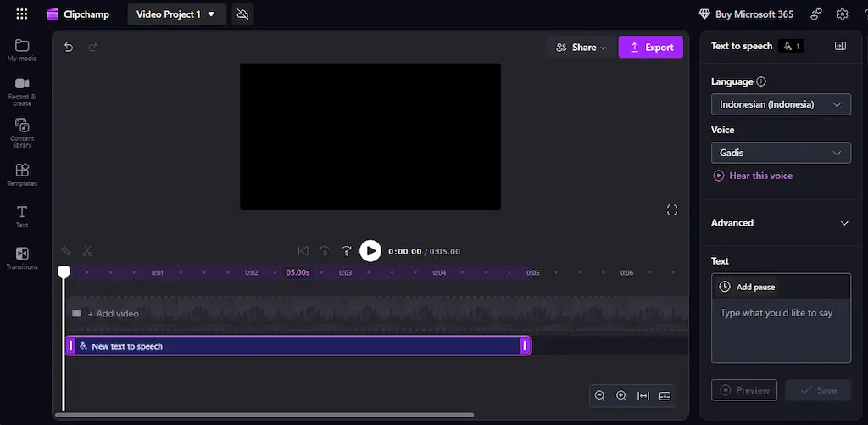Expand the Advanced section
868x425 pixels.
(781, 223)
